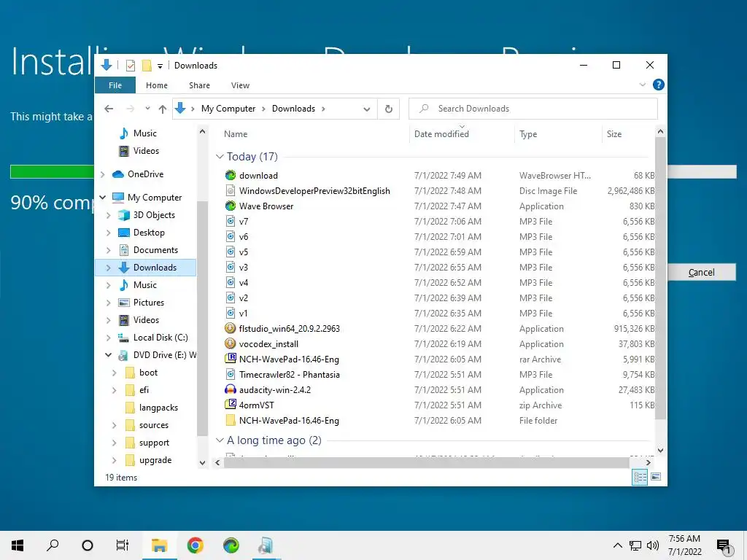747x560 pixels.
Task: Open the File ribbon tab
Action: coord(115,85)
